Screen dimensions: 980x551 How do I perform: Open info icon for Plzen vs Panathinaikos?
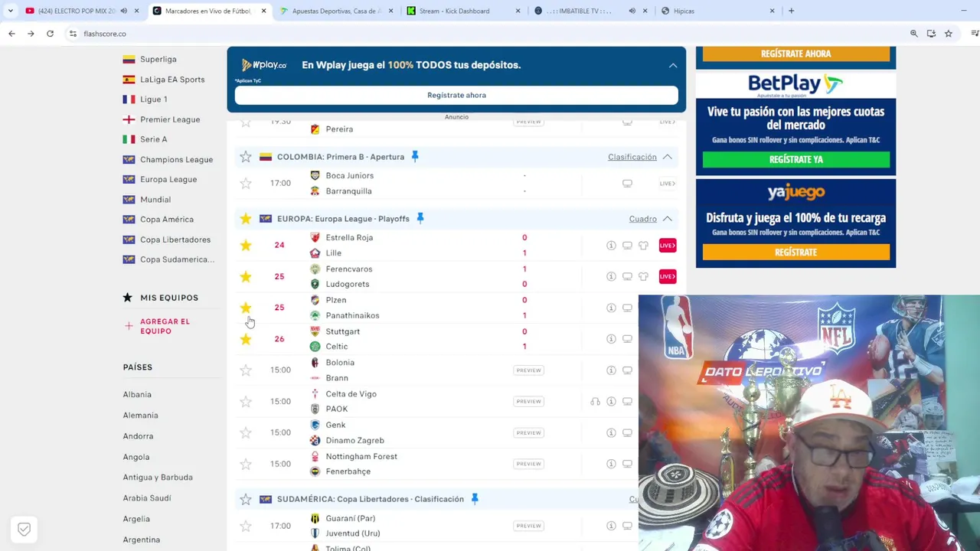pos(611,308)
